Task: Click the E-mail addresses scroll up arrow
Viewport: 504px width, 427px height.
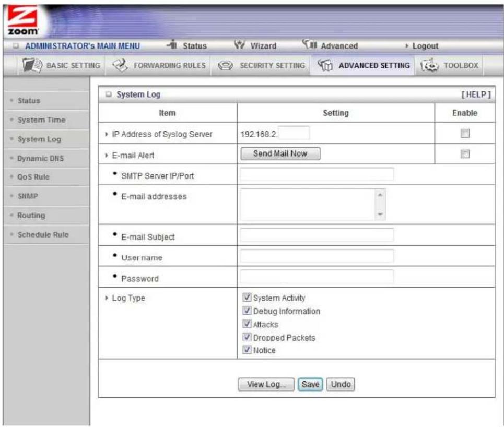Action: point(380,195)
